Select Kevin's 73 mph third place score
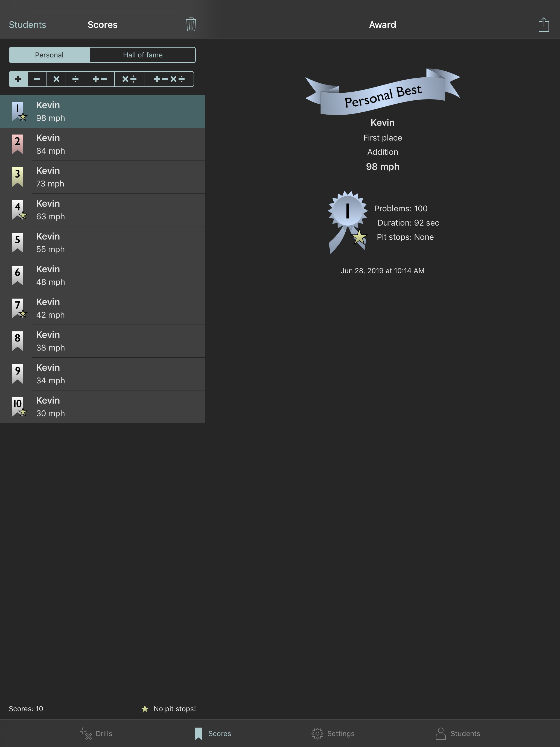Viewport: 560px width, 747px height. pos(102,177)
